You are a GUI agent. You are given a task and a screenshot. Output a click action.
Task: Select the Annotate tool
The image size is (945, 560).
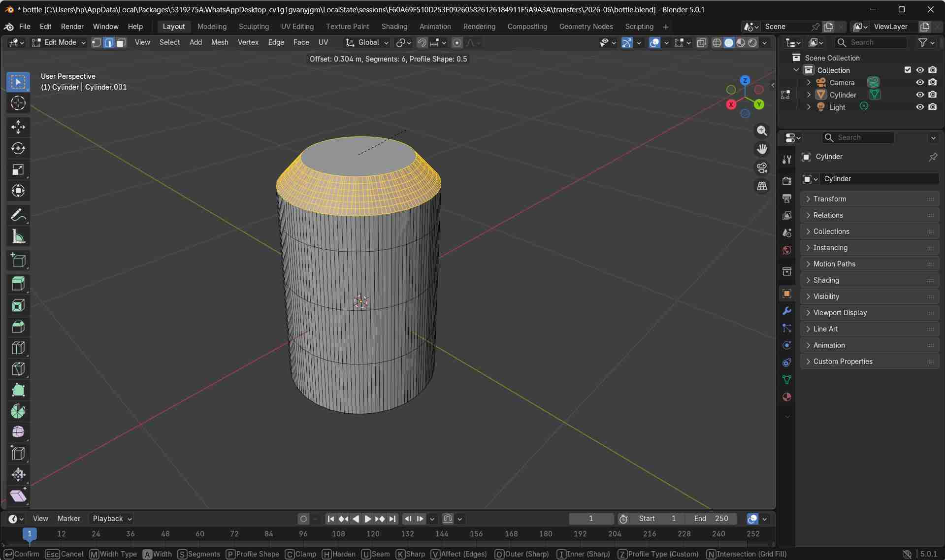pyautogui.click(x=18, y=214)
